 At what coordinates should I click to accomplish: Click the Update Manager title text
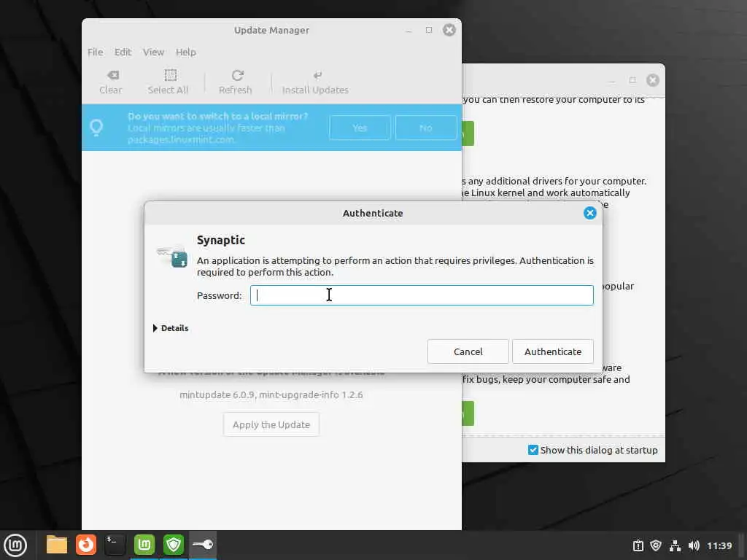(x=271, y=30)
